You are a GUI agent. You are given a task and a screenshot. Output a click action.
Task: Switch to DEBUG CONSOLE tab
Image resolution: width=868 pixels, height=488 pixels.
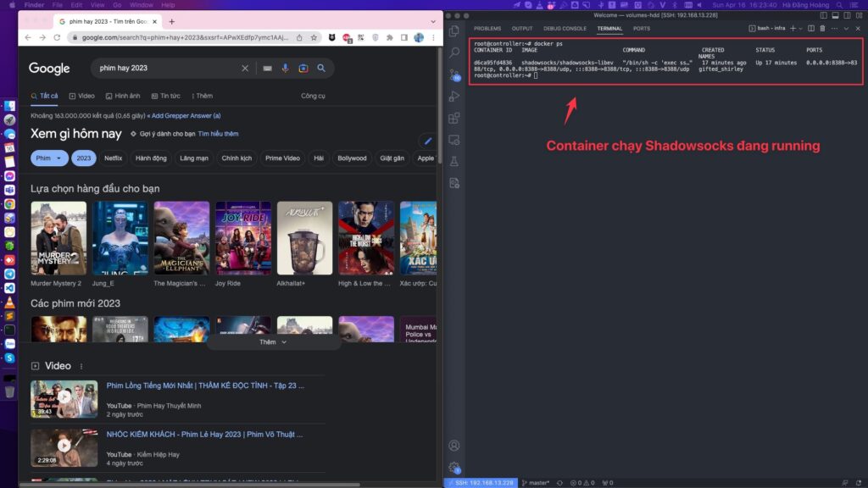click(x=565, y=28)
